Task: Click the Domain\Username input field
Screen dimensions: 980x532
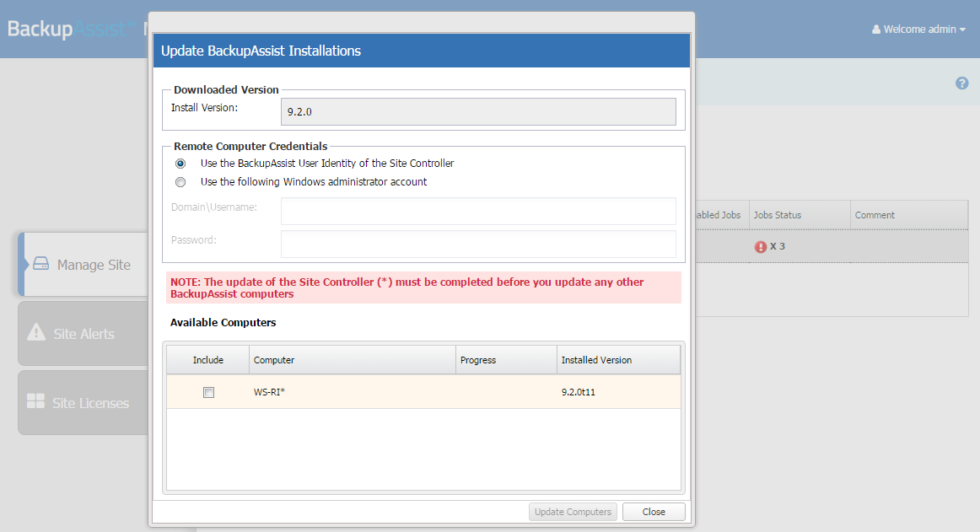Action: click(x=478, y=212)
